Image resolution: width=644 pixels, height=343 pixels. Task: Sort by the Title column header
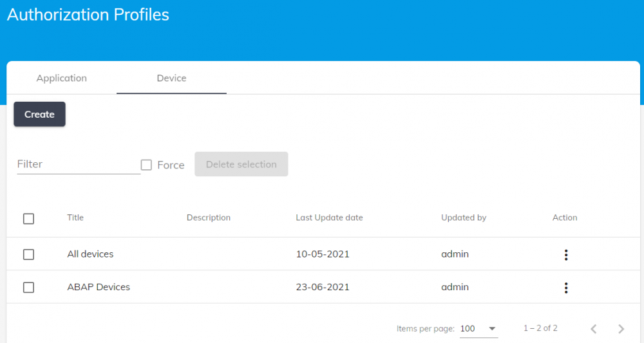click(75, 218)
